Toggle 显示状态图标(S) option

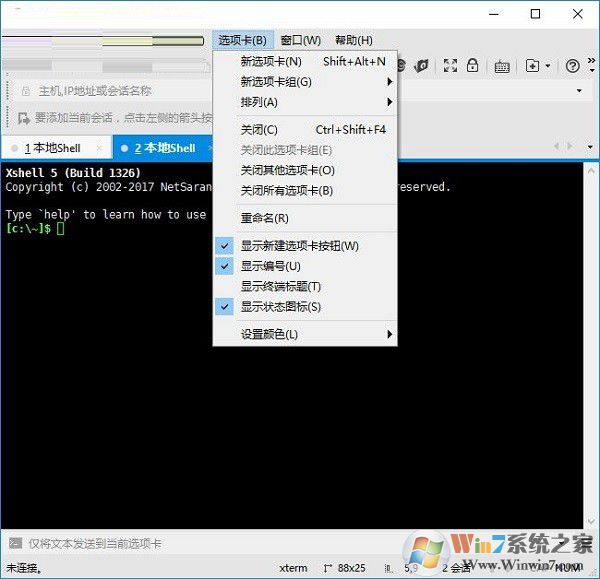[x=224, y=307]
